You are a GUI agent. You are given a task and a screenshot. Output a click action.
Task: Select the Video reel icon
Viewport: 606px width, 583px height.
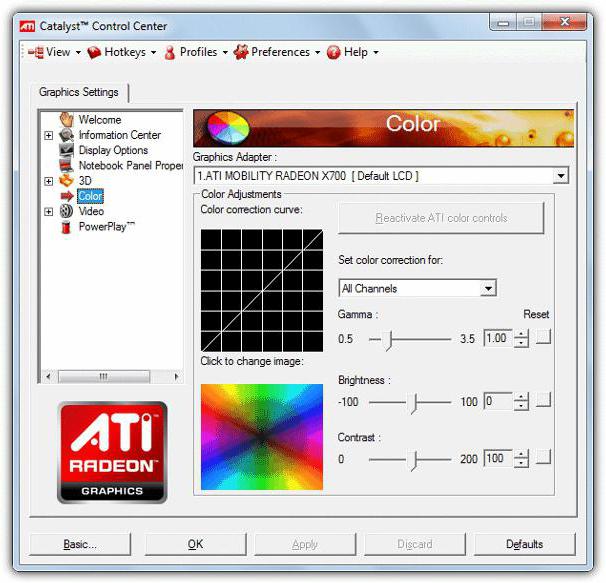point(67,211)
